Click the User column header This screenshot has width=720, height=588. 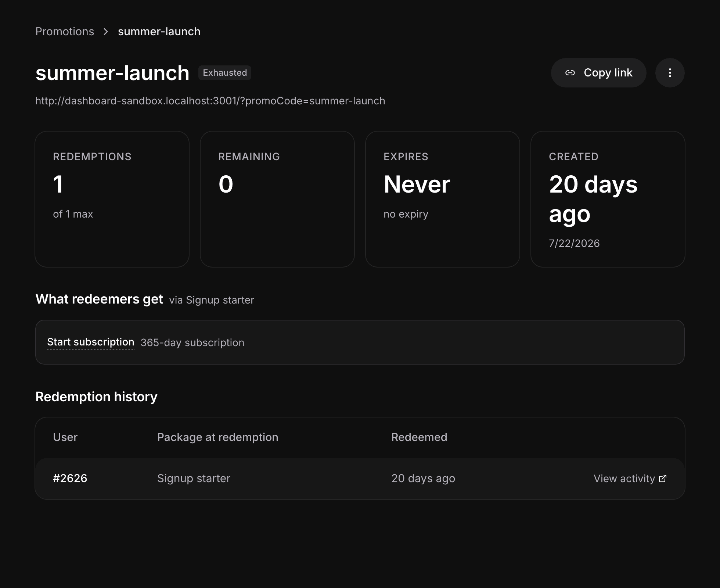coord(65,437)
